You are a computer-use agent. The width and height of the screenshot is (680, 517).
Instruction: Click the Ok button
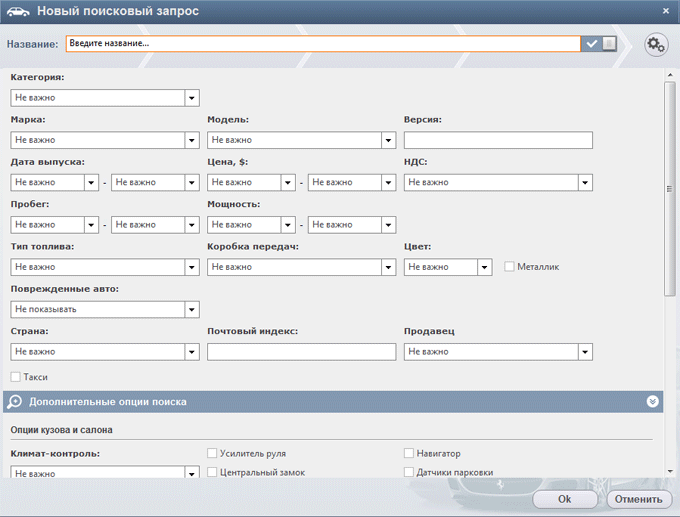coord(565,500)
